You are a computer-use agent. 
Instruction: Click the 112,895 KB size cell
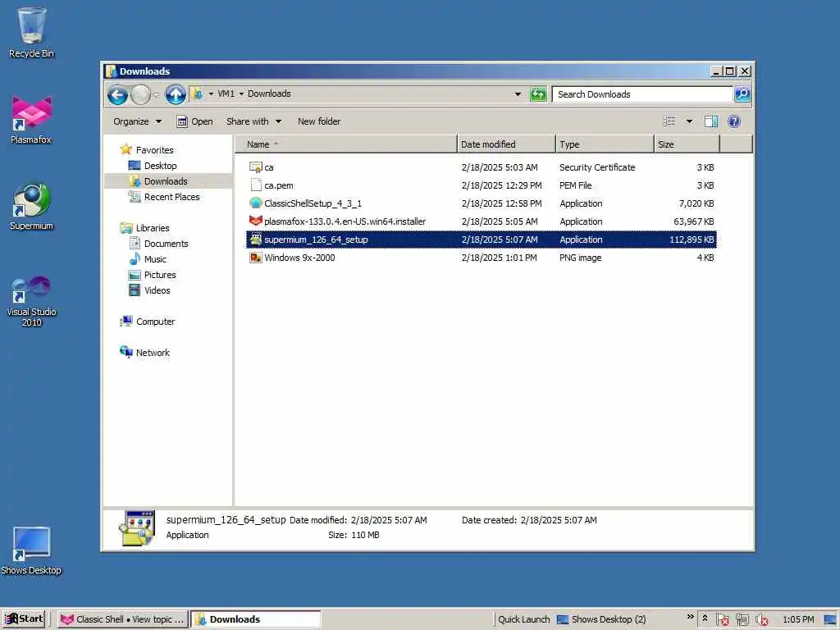tap(691, 240)
